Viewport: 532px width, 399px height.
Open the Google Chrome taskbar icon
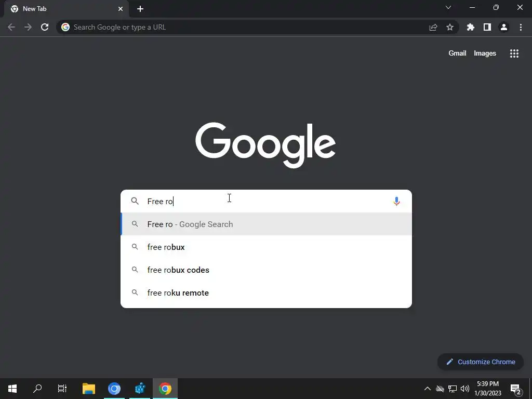[165, 389]
